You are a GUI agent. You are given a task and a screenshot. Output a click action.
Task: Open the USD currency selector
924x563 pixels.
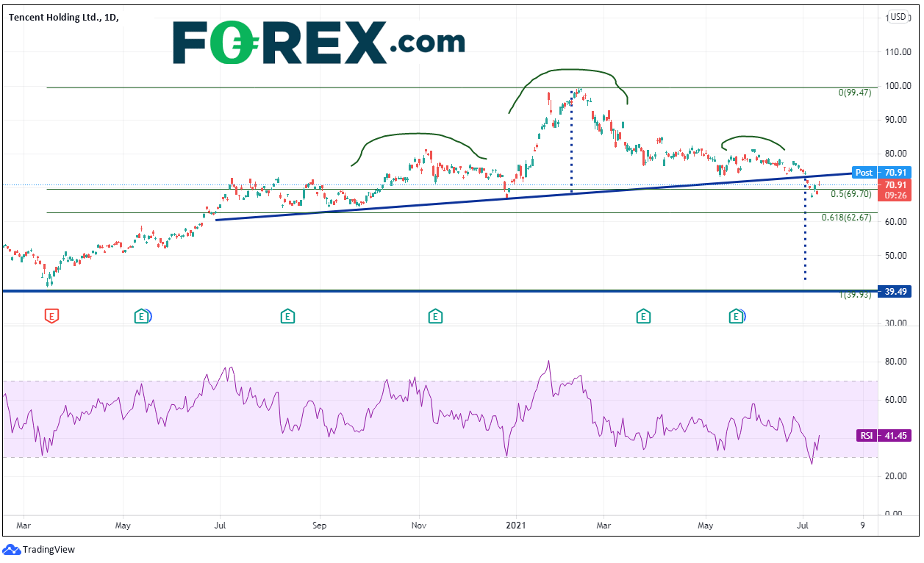tap(898, 17)
